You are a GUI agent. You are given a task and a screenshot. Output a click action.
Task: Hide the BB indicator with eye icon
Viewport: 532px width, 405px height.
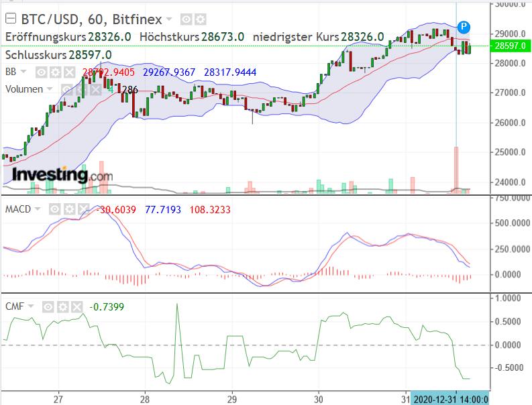click(42, 72)
